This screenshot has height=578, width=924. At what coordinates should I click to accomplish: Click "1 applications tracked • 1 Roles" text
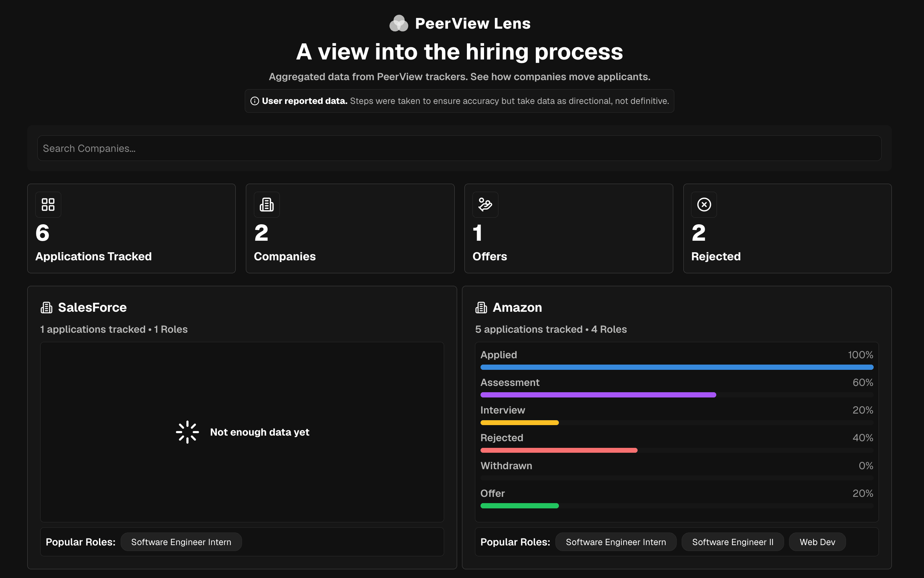(114, 329)
